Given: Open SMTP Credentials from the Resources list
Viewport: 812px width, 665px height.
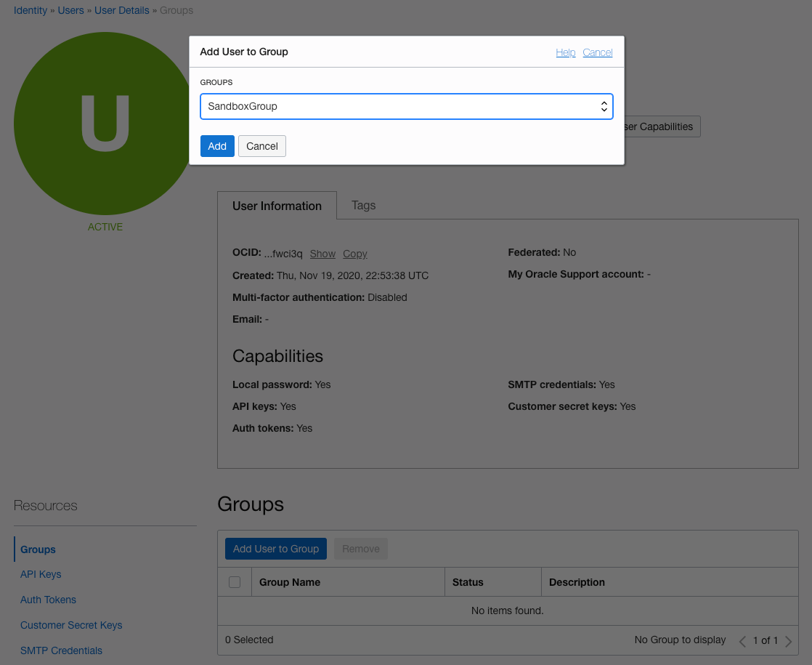Looking at the screenshot, I should (x=61, y=650).
